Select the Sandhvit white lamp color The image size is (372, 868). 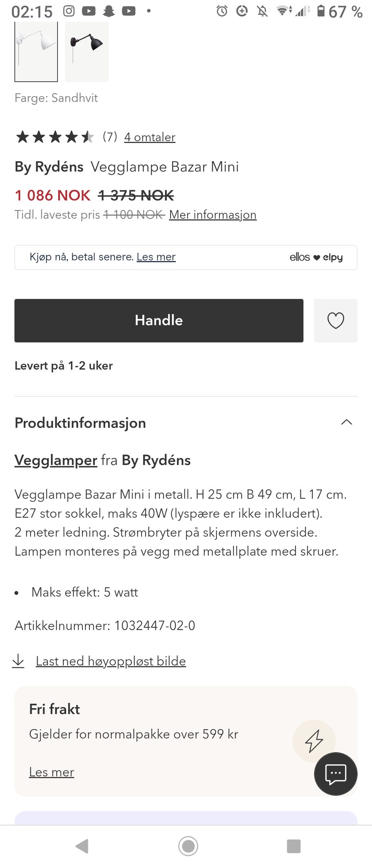pos(36,52)
